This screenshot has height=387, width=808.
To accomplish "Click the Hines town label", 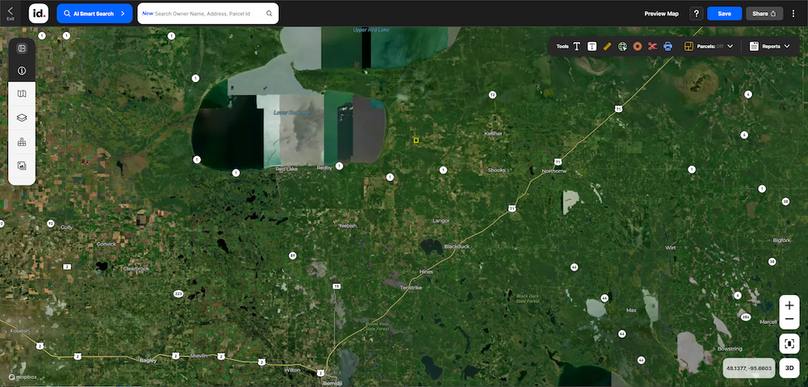I will pyautogui.click(x=426, y=272).
